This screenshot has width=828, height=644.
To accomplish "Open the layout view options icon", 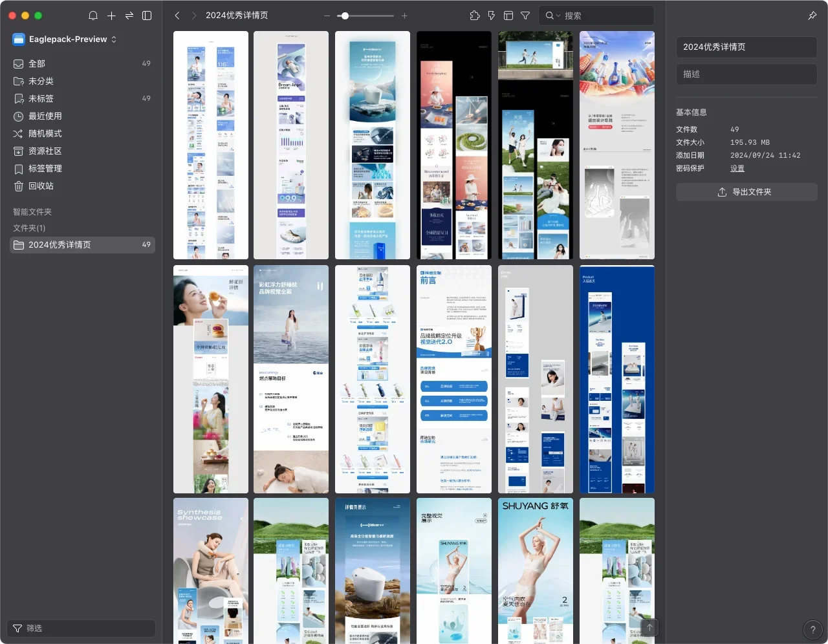I will [508, 16].
